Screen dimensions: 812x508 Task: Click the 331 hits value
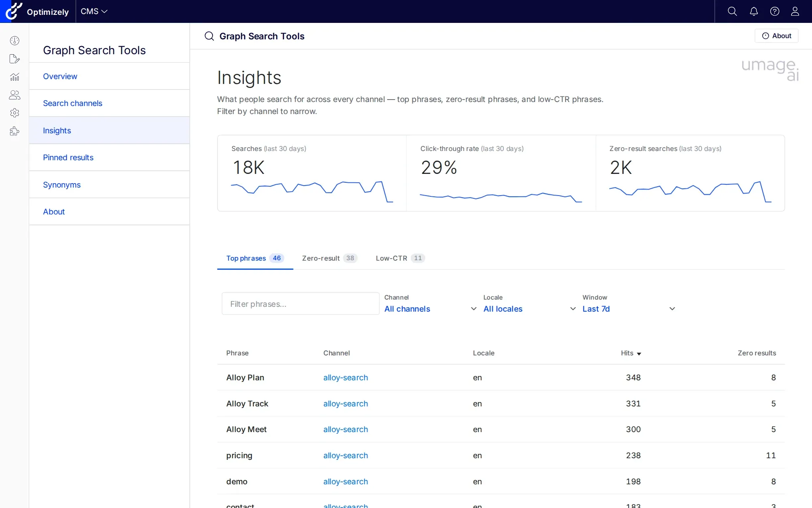click(633, 404)
